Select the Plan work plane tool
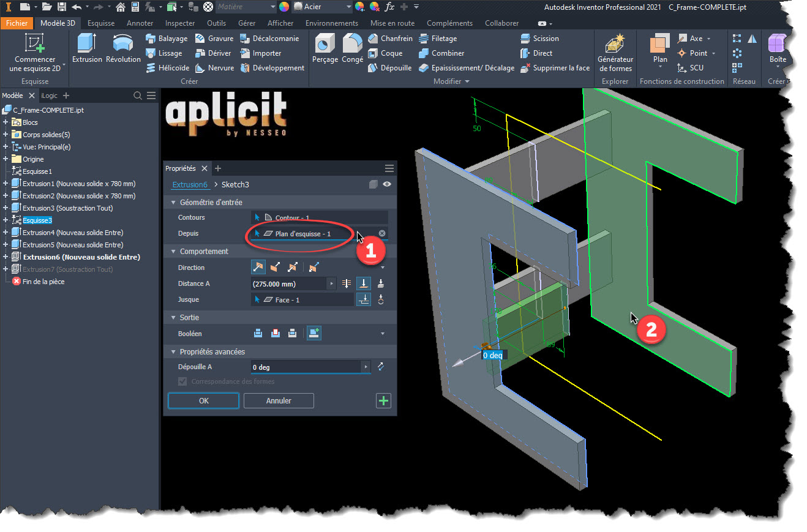This screenshot has height=532, width=807. (x=659, y=50)
